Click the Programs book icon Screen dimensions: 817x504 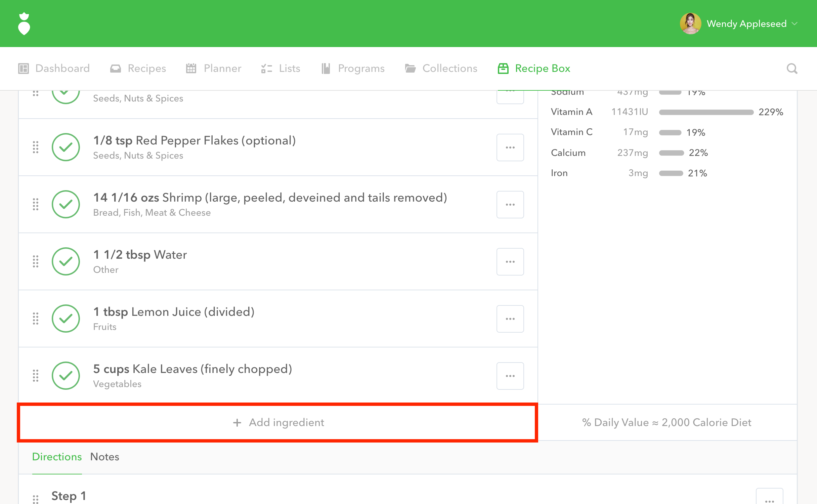coord(326,69)
